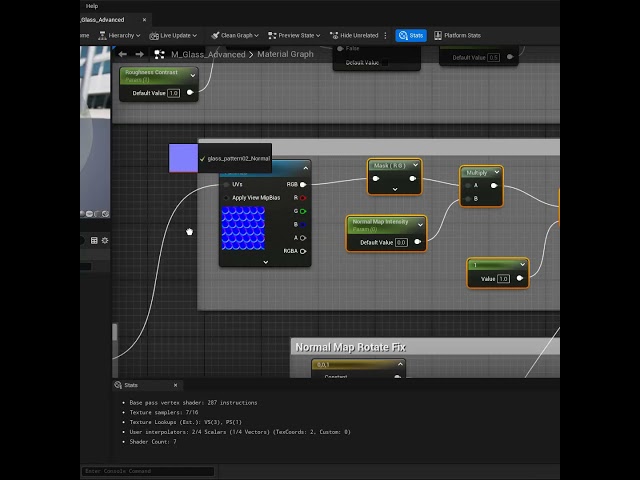
Task: Collapse the 0,0,1 constant node
Action: click(x=400, y=364)
